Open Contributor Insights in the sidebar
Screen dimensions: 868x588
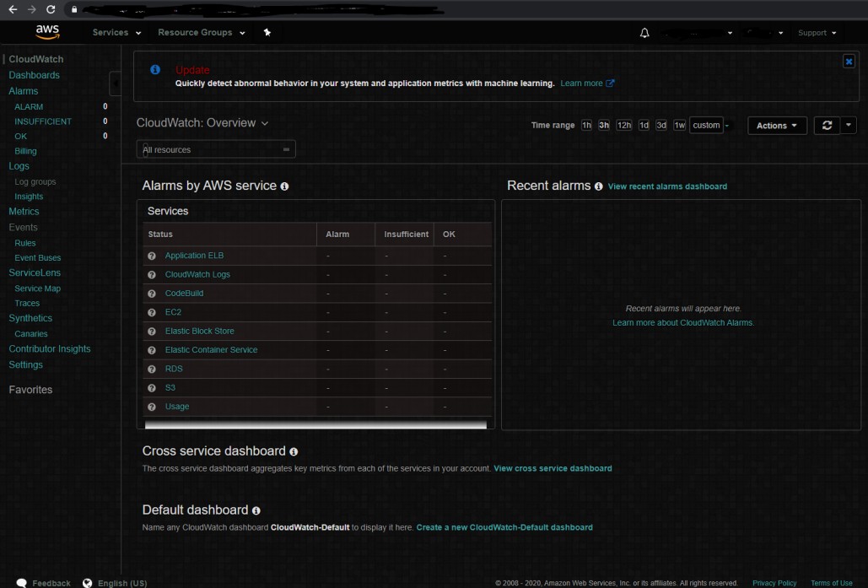coord(50,348)
